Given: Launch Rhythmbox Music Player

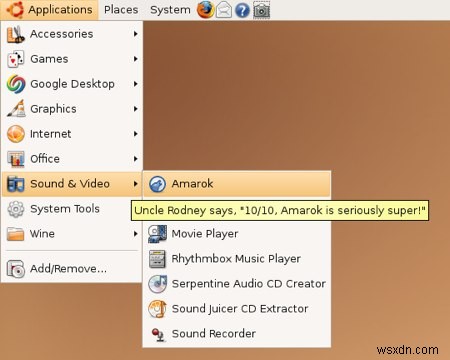Looking at the screenshot, I should [x=237, y=259].
